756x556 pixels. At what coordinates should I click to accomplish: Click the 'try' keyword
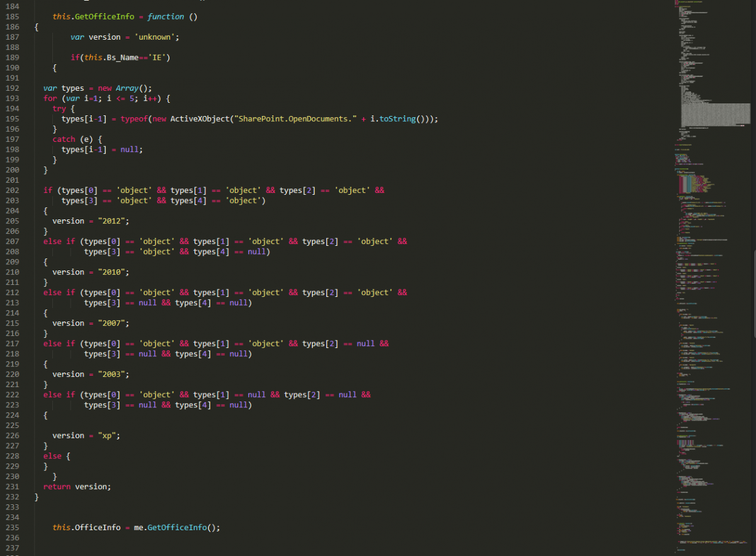pos(59,109)
